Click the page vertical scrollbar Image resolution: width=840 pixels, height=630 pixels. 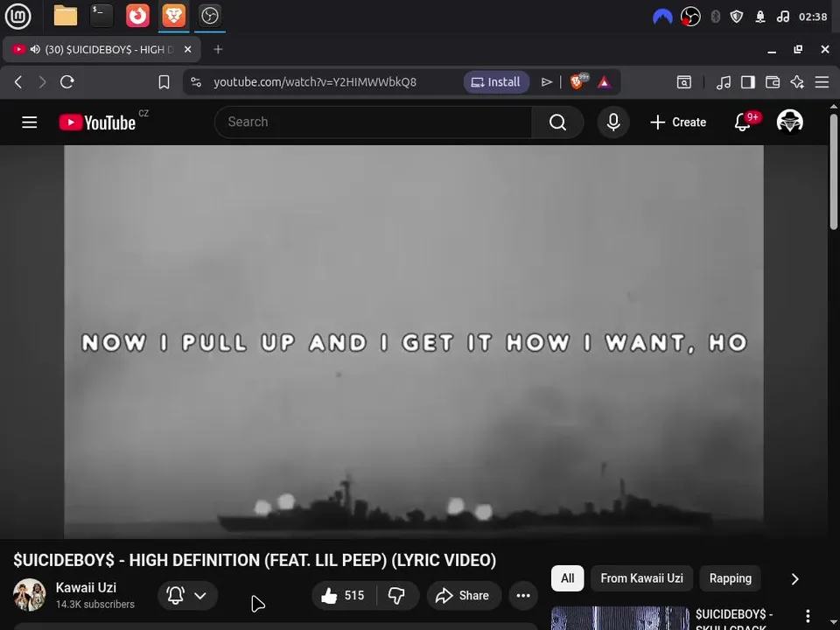tap(834, 171)
